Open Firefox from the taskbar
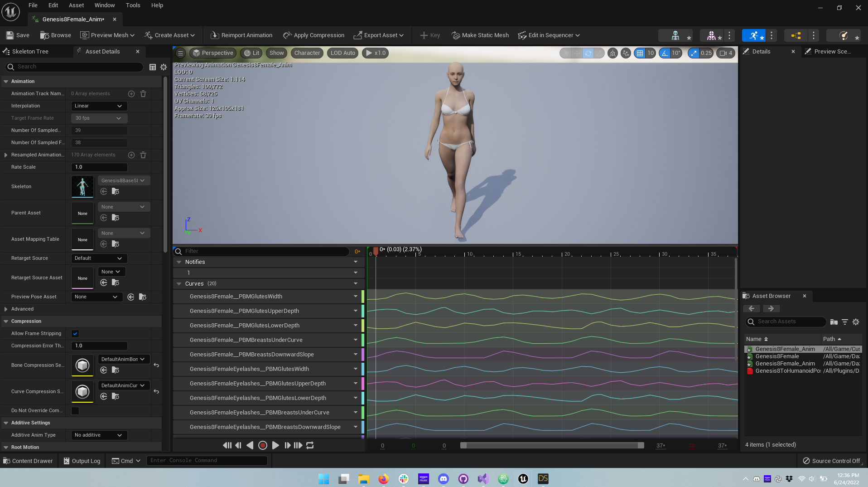The image size is (868, 487). (x=383, y=479)
